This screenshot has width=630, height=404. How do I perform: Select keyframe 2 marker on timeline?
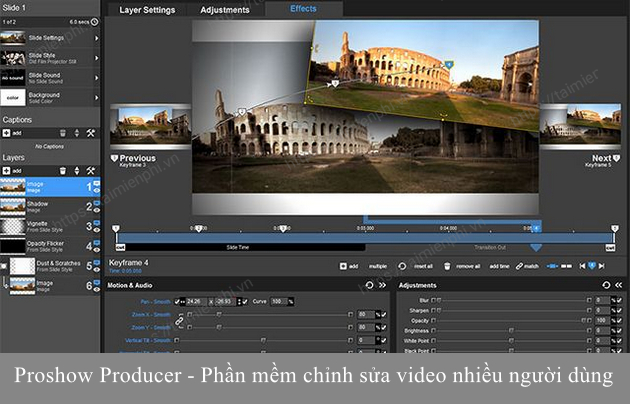tap(198, 229)
